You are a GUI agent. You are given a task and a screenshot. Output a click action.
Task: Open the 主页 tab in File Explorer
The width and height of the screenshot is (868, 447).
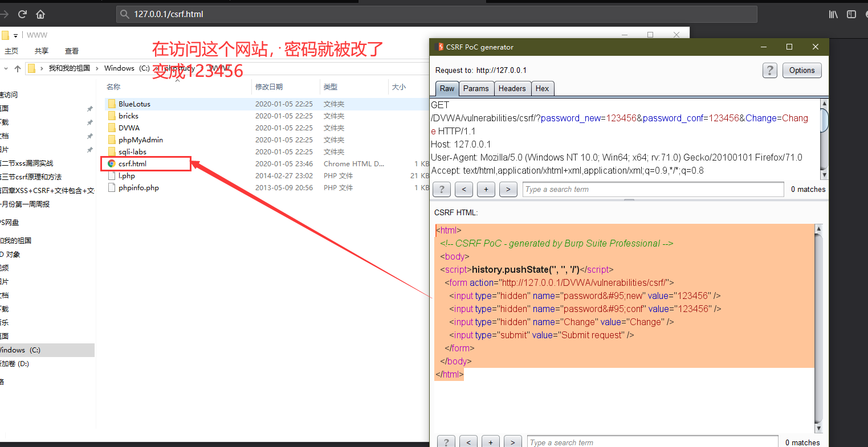coord(11,51)
